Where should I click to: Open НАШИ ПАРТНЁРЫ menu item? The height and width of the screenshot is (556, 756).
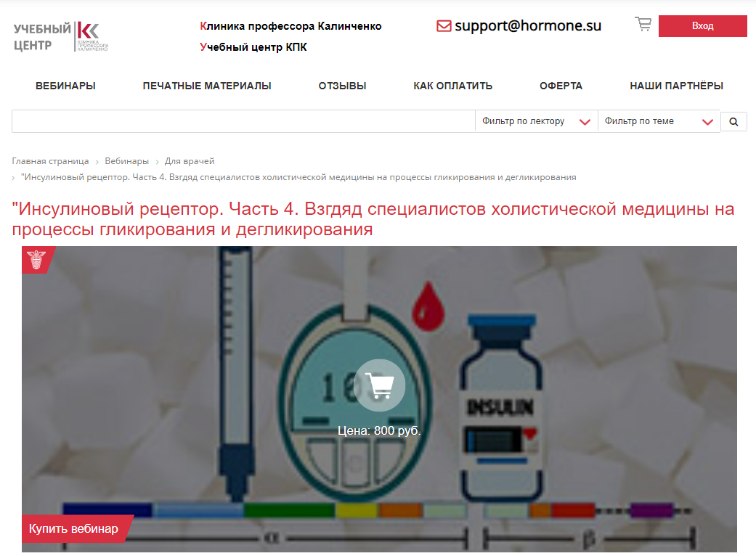point(676,86)
